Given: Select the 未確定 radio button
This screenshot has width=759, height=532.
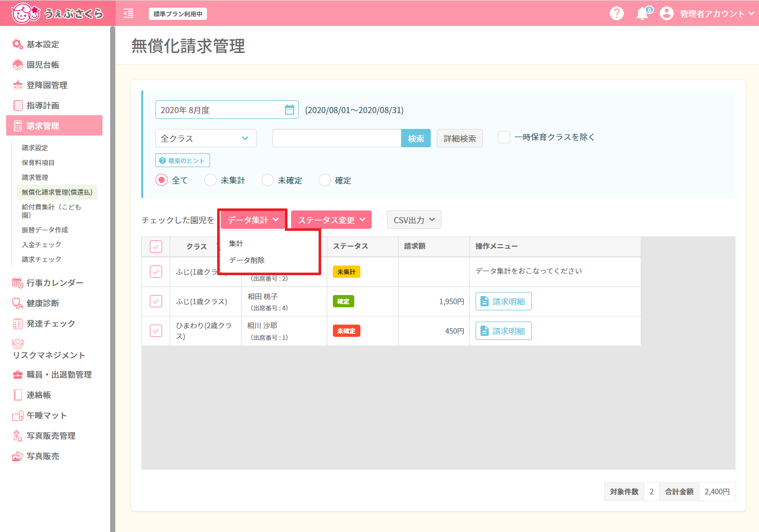Looking at the screenshot, I should coord(268,180).
